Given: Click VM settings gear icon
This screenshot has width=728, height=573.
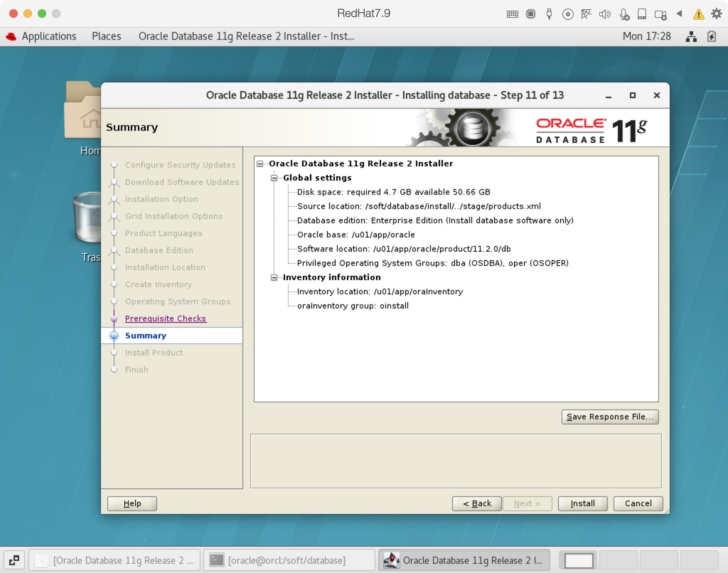Looking at the screenshot, I should pyautogui.click(x=716, y=14).
